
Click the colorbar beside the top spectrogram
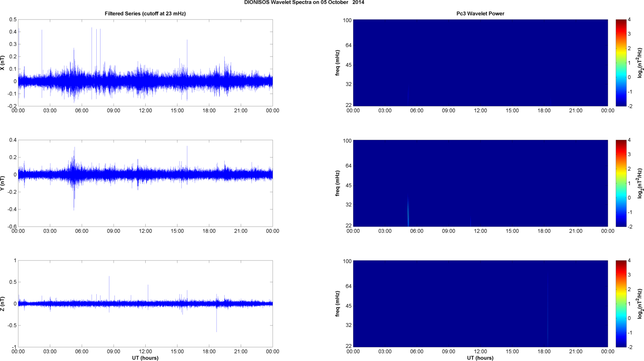[621, 63]
